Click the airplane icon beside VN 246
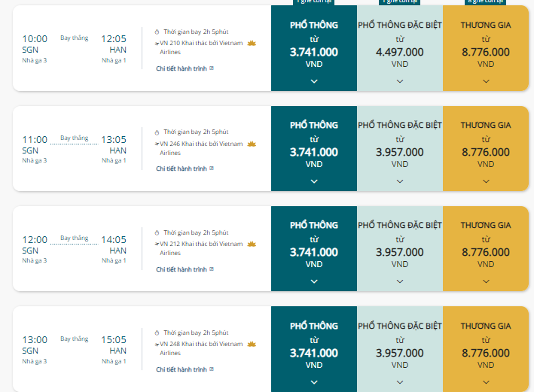This screenshot has height=392, width=534. click(157, 144)
